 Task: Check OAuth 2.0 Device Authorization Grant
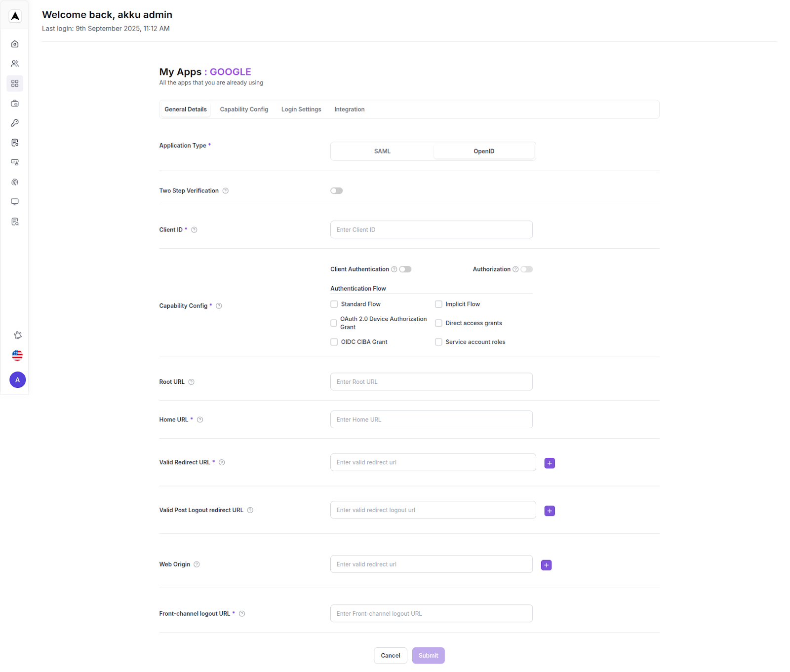334,323
